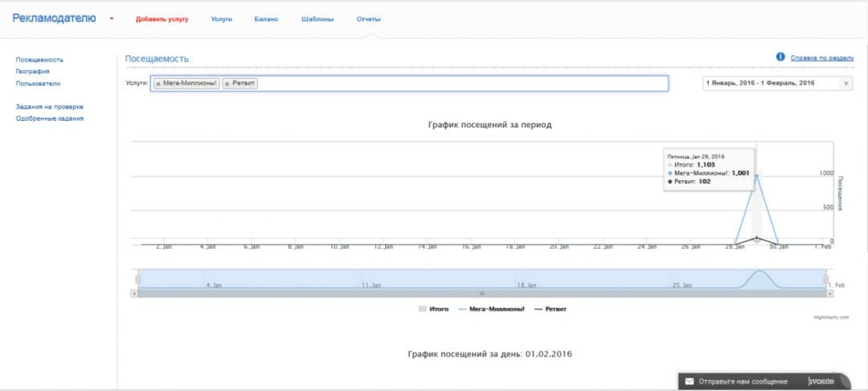Click the Ретвит: 102 tooltip line
Screen dimensions: 868x391
coord(690,182)
